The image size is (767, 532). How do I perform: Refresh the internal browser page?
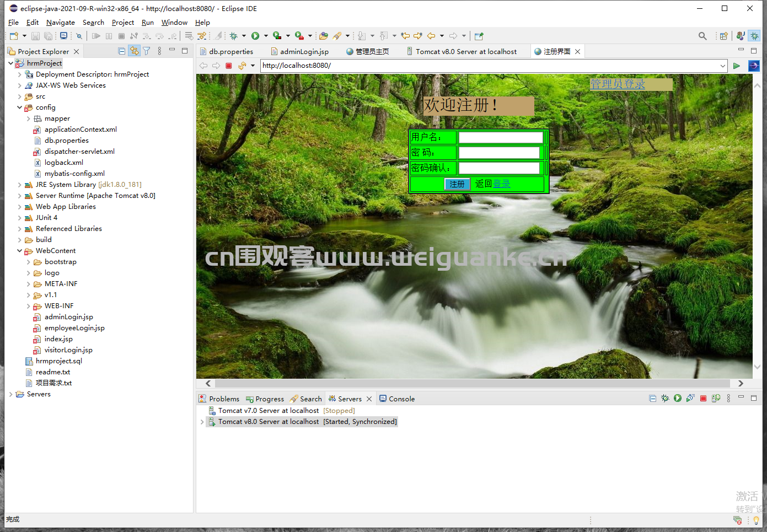point(242,66)
